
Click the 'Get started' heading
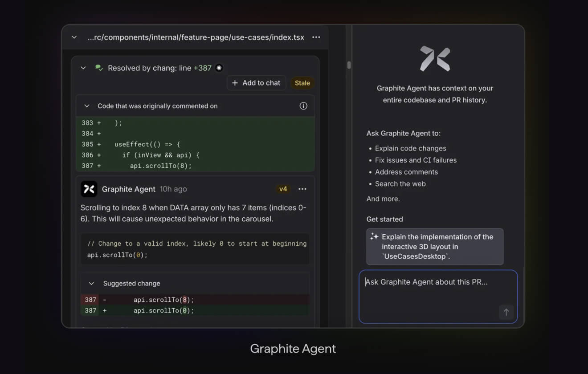385,219
